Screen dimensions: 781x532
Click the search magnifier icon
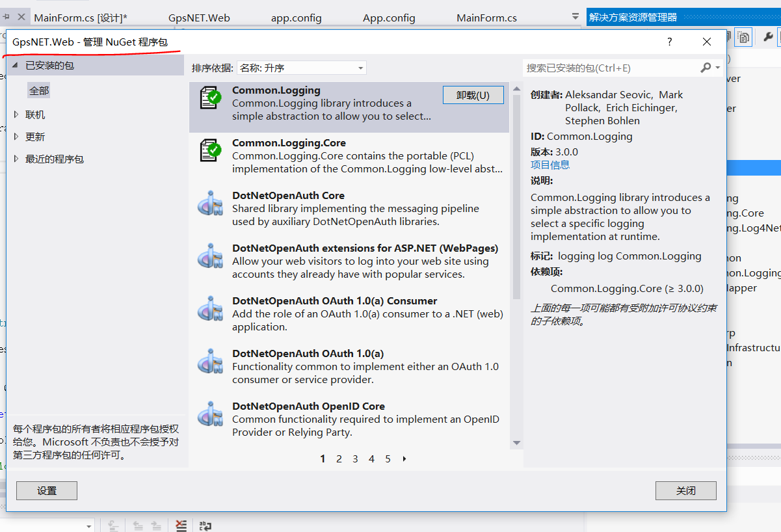706,68
